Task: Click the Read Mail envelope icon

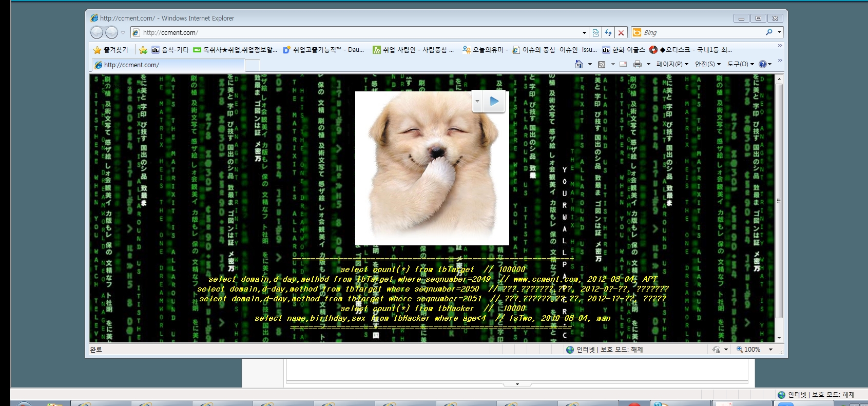Action: (x=623, y=64)
